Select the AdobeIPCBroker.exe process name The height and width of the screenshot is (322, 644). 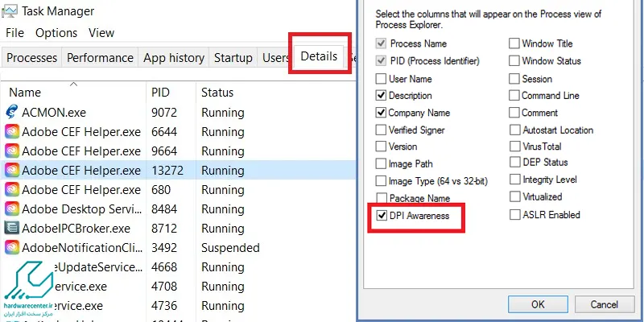tap(76, 229)
